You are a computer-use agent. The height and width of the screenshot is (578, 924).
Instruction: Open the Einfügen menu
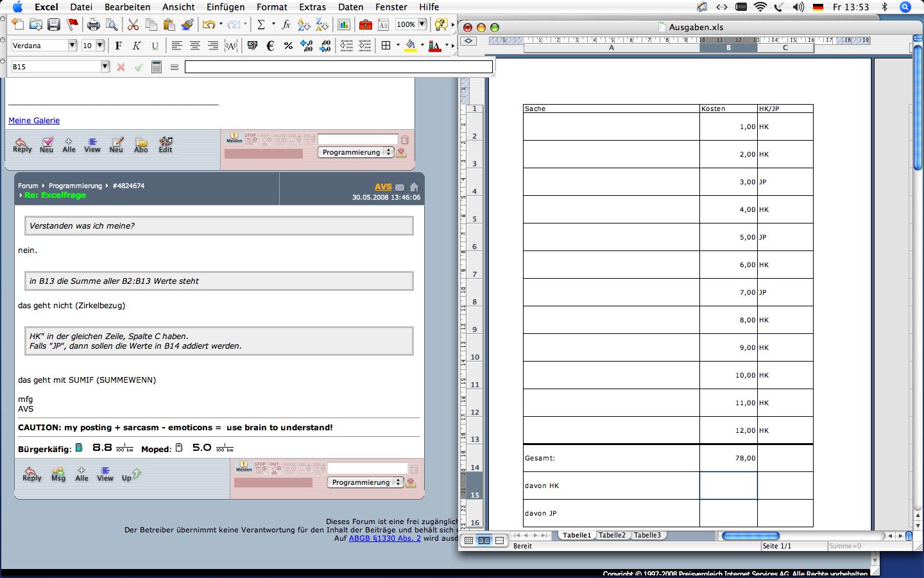[x=225, y=7]
